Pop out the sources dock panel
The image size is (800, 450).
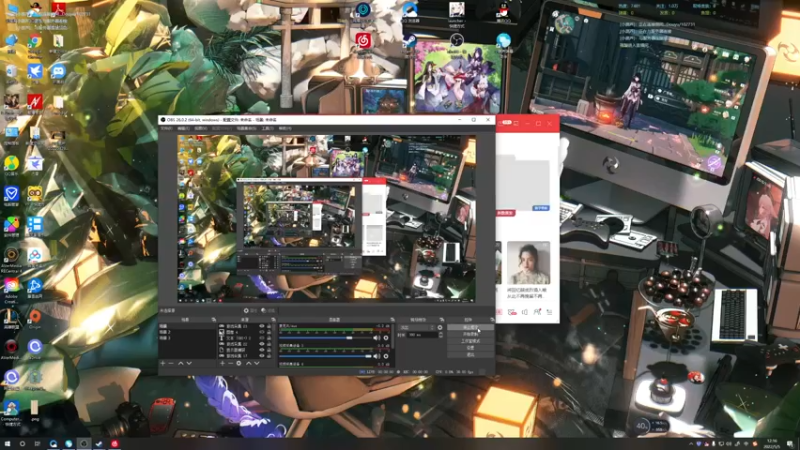point(273,319)
